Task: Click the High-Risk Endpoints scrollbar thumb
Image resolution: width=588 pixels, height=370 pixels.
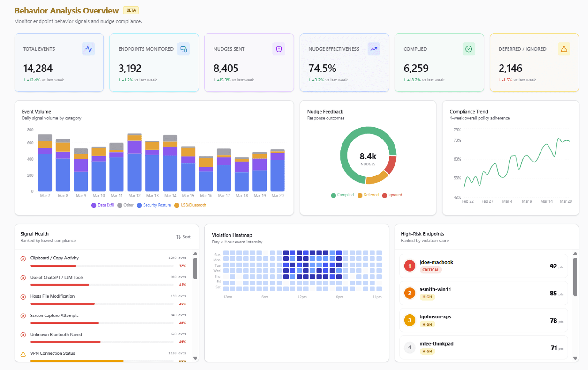Action: click(575, 277)
